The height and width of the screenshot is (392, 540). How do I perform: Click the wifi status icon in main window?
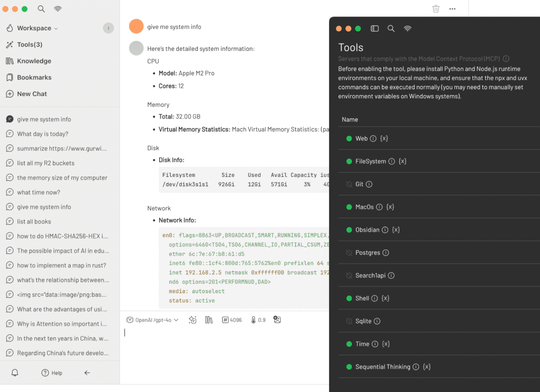(58, 9)
